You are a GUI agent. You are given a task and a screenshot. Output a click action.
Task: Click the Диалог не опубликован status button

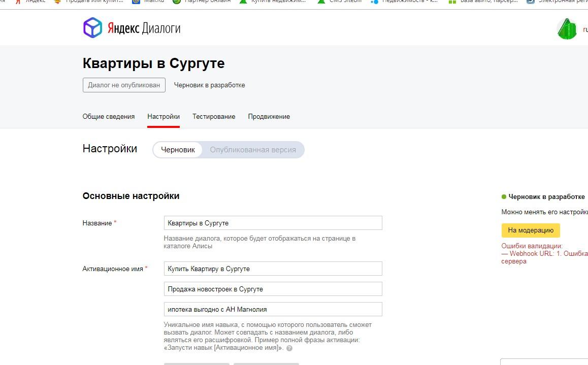[x=124, y=85]
